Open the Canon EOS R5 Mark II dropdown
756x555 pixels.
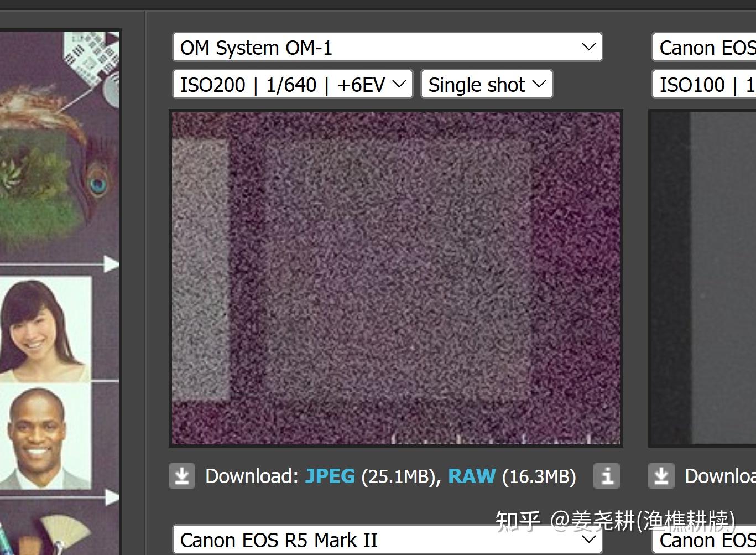coord(387,540)
